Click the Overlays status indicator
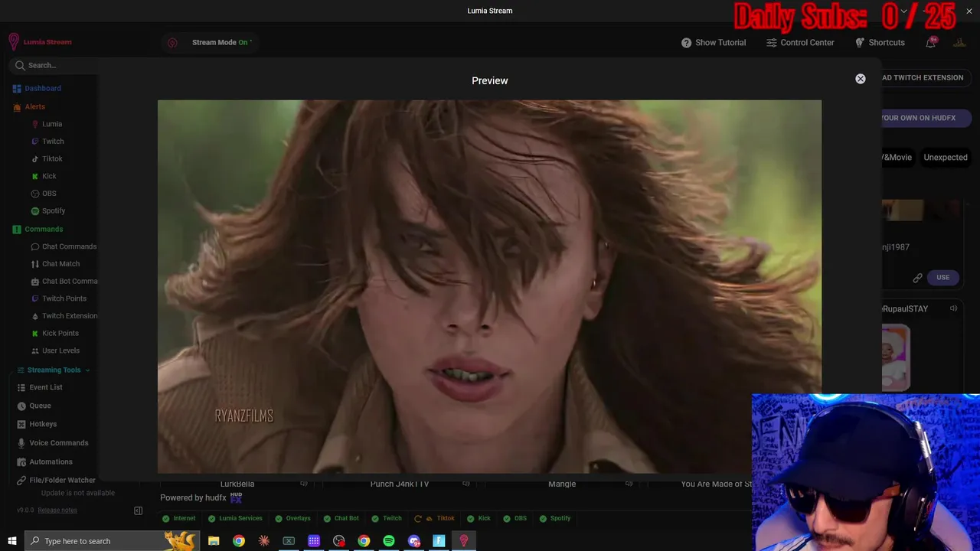 coord(293,518)
